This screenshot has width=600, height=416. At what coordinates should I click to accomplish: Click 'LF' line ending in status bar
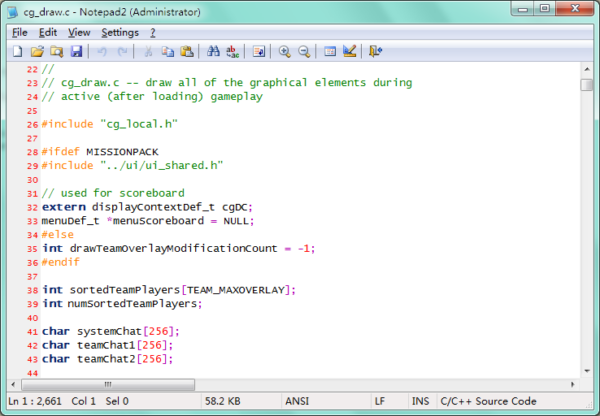coord(380,401)
